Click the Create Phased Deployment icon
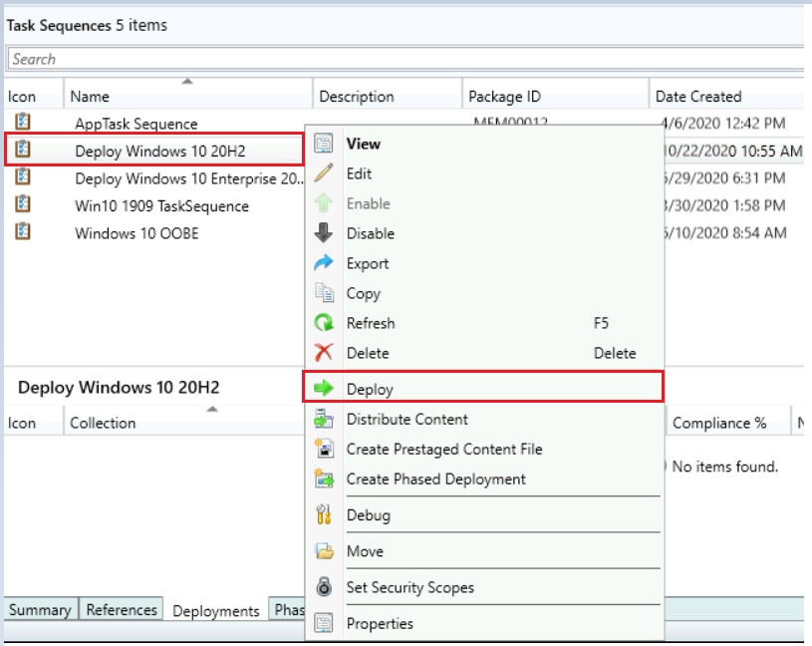This screenshot has height=646, width=812. click(x=324, y=479)
